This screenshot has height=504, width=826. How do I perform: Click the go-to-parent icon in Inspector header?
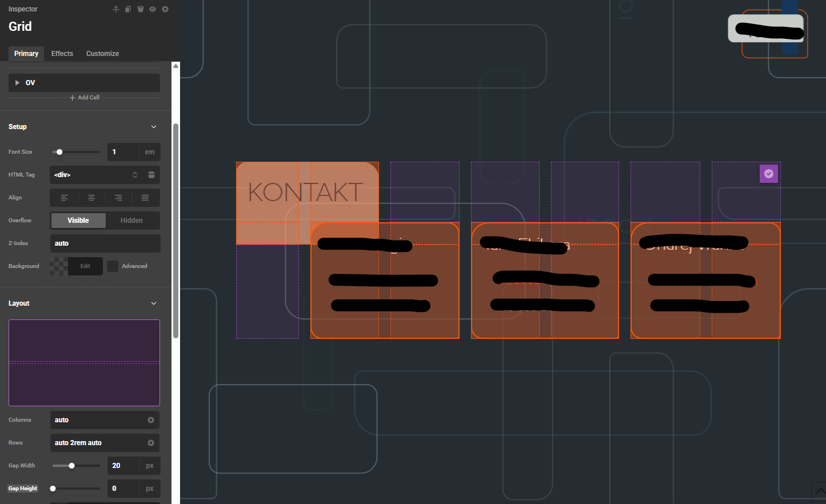[x=116, y=9]
